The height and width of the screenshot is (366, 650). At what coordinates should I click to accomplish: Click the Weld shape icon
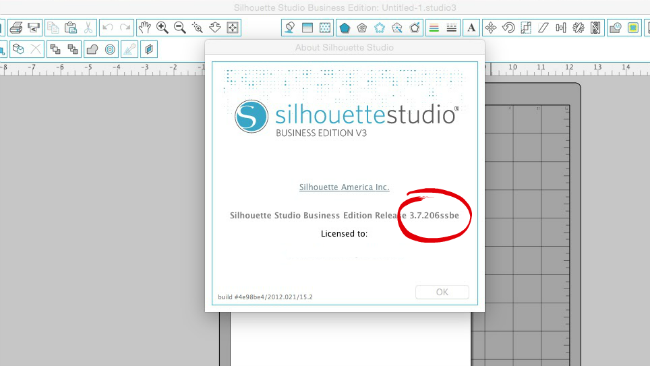(92, 49)
